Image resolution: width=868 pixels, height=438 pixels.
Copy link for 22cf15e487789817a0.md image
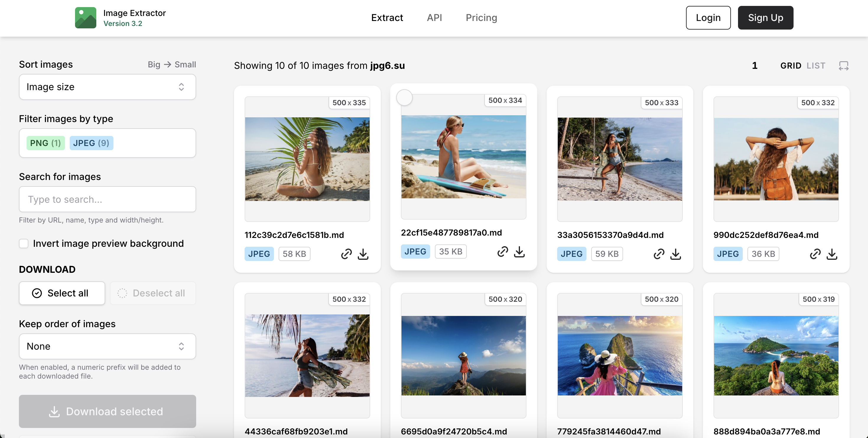tap(503, 252)
